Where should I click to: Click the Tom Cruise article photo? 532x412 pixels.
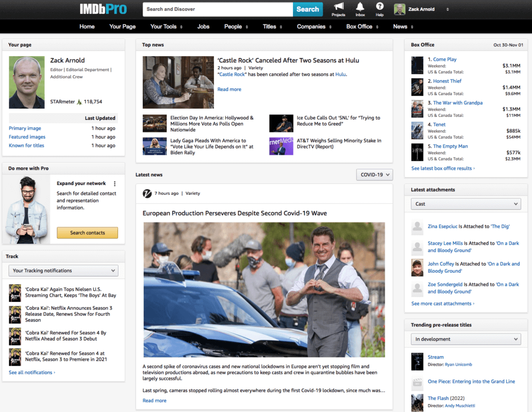point(264,289)
